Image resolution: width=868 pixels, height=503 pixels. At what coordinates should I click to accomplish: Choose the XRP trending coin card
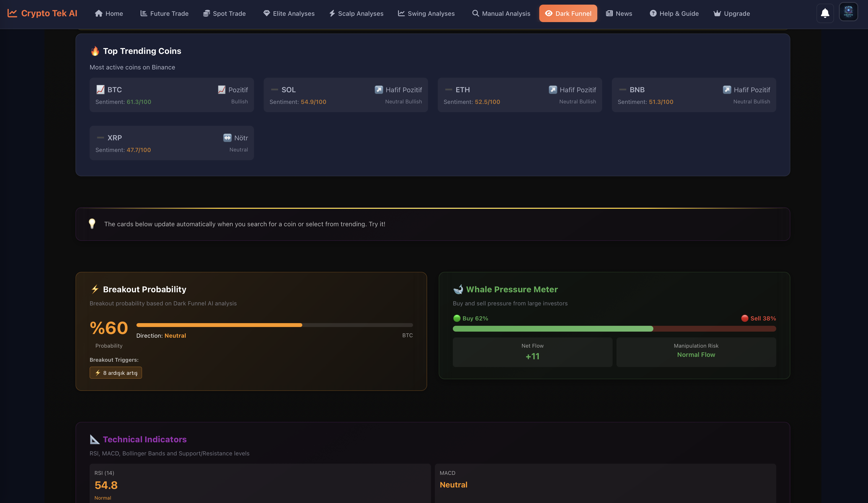[171, 143]
